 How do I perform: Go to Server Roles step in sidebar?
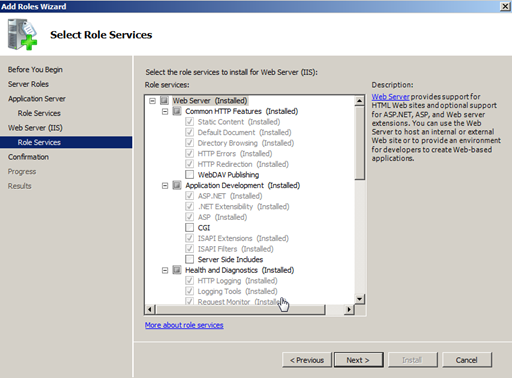pyautogui.click(x=28, y=84)
